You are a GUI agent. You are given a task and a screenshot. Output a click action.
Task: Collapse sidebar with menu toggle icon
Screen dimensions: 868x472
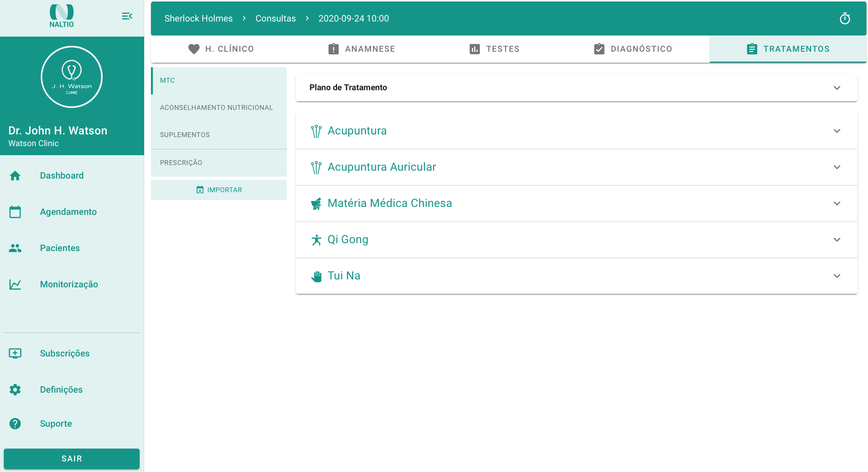(x=127, y=16)
